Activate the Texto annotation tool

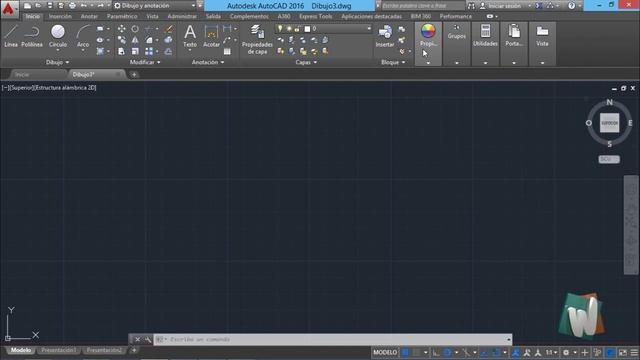tap(190, 36)
